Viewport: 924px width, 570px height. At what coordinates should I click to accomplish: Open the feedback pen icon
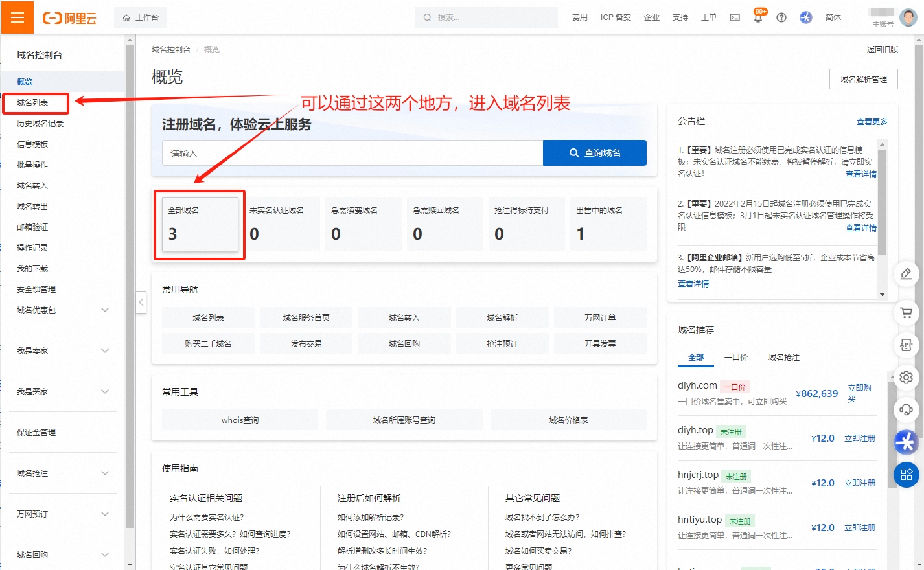[906, 273]
